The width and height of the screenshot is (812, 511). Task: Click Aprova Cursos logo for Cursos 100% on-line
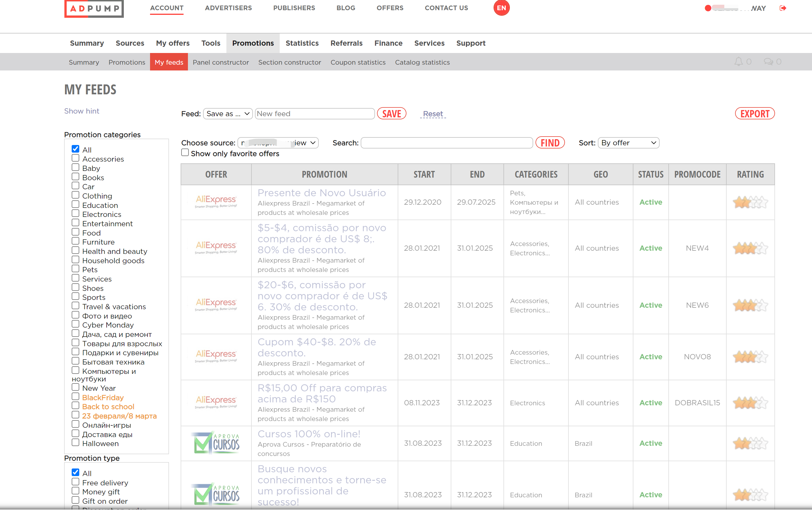point(216,443)
